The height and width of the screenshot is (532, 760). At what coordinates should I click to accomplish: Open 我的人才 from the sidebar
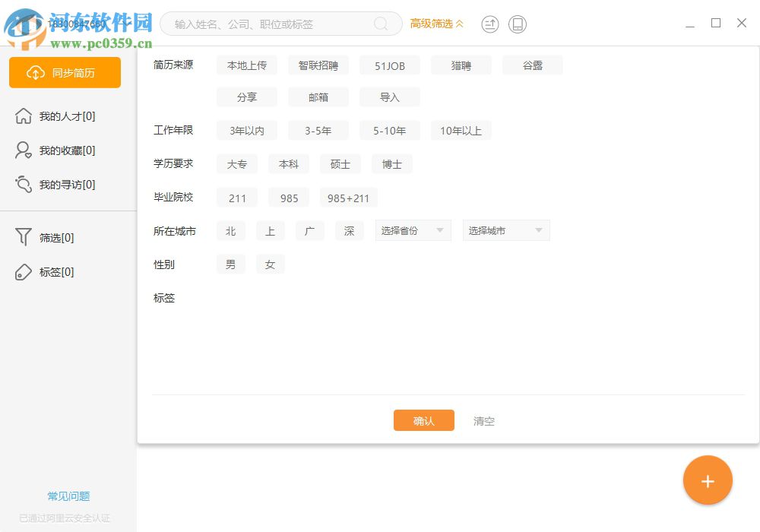tap(68, 116)
